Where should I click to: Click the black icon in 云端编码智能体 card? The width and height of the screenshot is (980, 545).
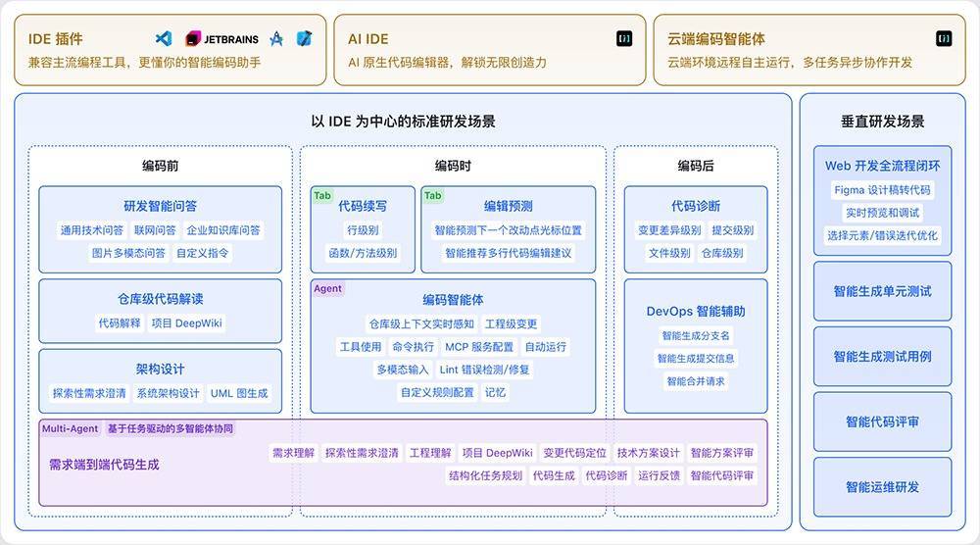click(x=943, y=39)
